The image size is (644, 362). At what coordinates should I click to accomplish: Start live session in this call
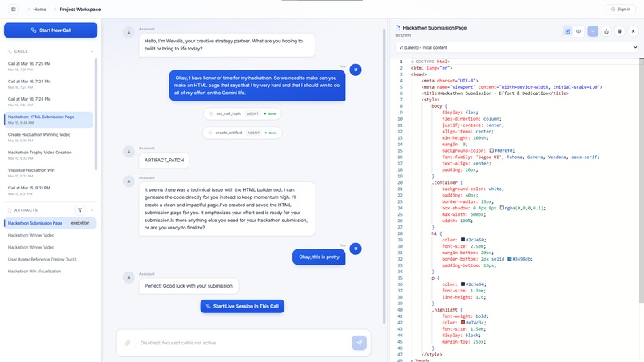coord(242,306)
